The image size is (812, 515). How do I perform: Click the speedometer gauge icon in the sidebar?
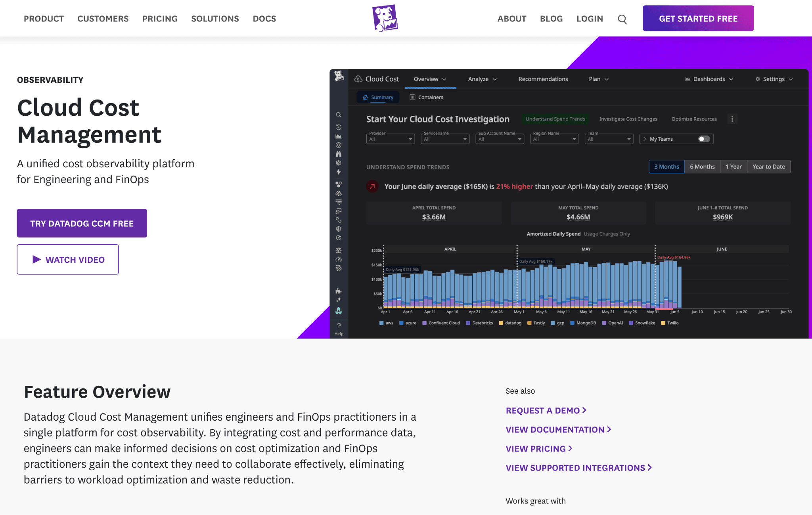pos(339,259)
